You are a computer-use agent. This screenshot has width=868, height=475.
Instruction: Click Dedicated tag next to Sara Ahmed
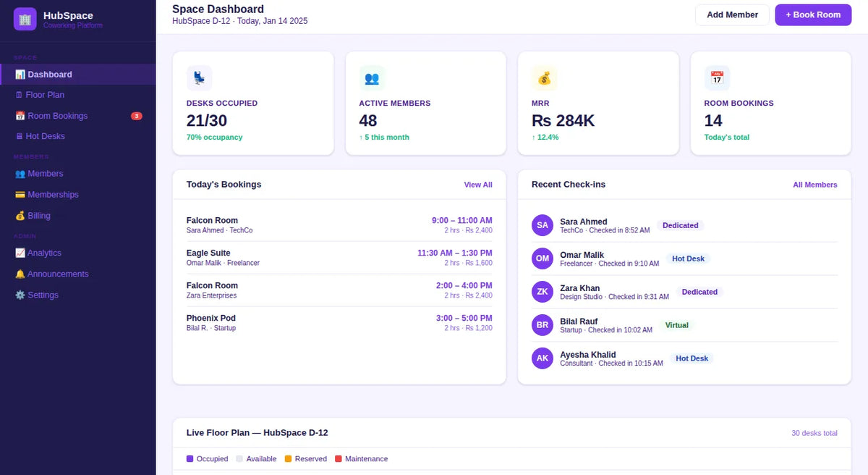[x=681, y=225]
